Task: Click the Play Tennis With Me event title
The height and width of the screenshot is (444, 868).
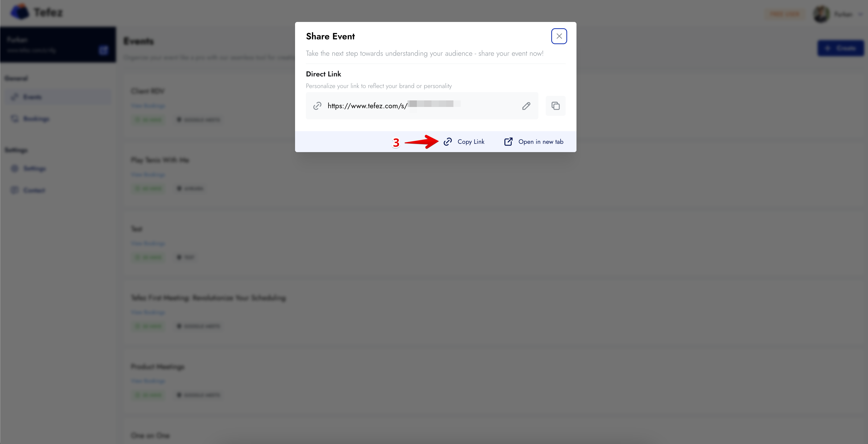Action: (160, 160)
